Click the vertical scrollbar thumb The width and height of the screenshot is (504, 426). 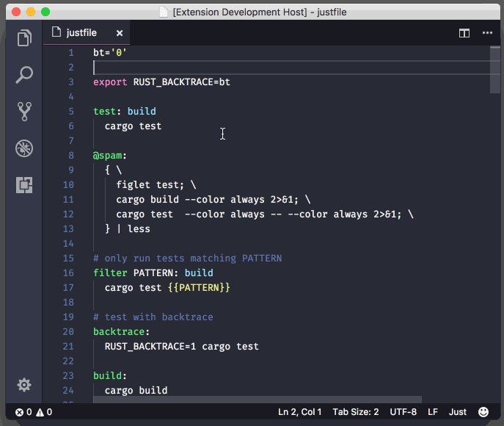click(494, 70)
